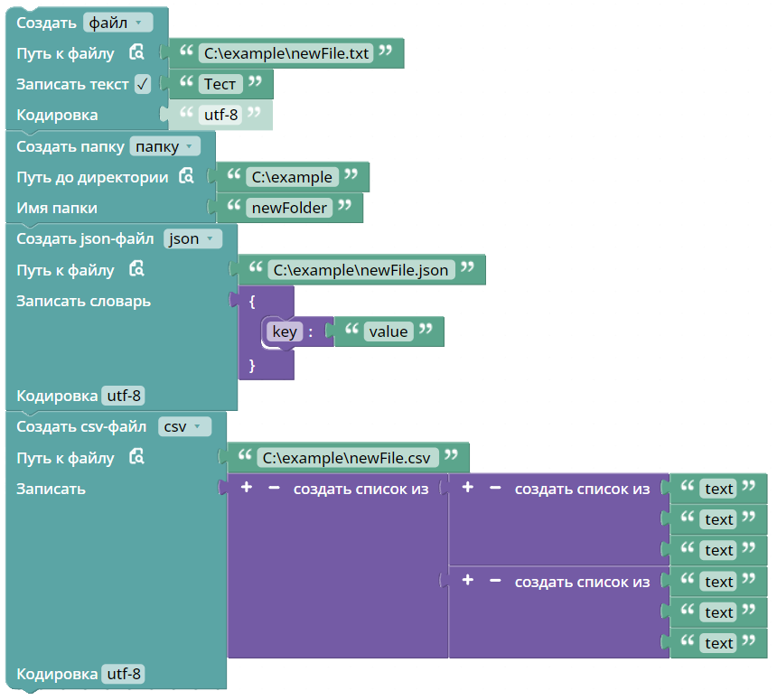The width and height of the screenshot is (777, 700).
Task: Remove item with minus on upper nested list
Action: (x=495, y=488)
